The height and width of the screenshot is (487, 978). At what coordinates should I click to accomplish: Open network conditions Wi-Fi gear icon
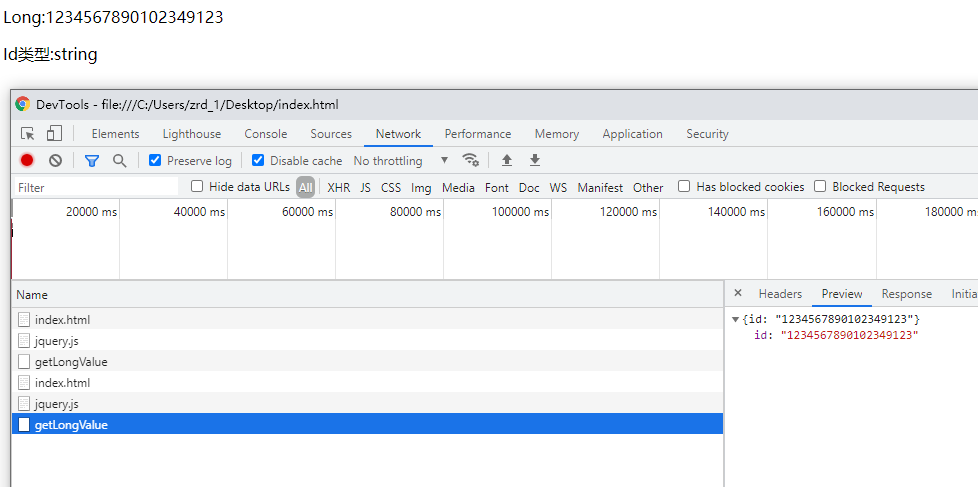(470, 160)
